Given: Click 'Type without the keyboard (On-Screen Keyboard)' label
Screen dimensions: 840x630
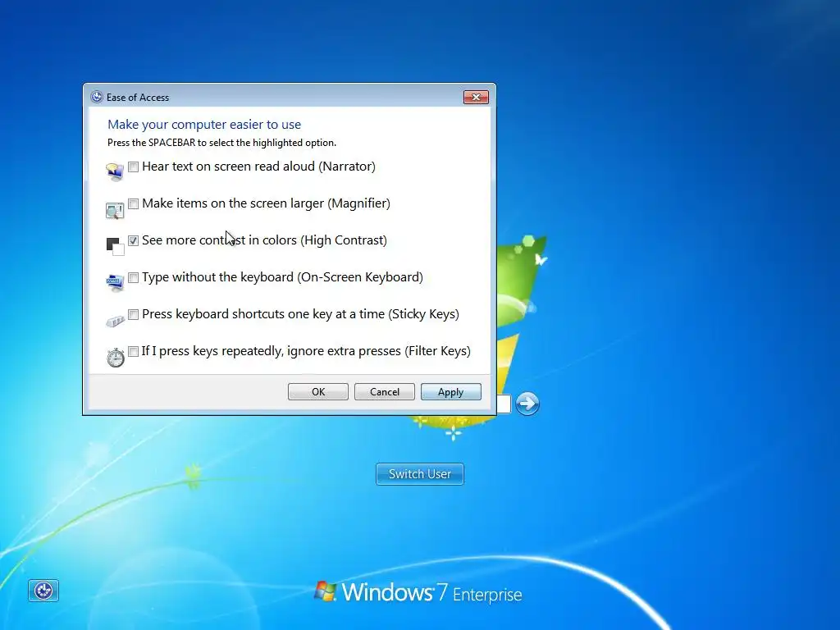Looking at the screenshot, I should (282, 277).
